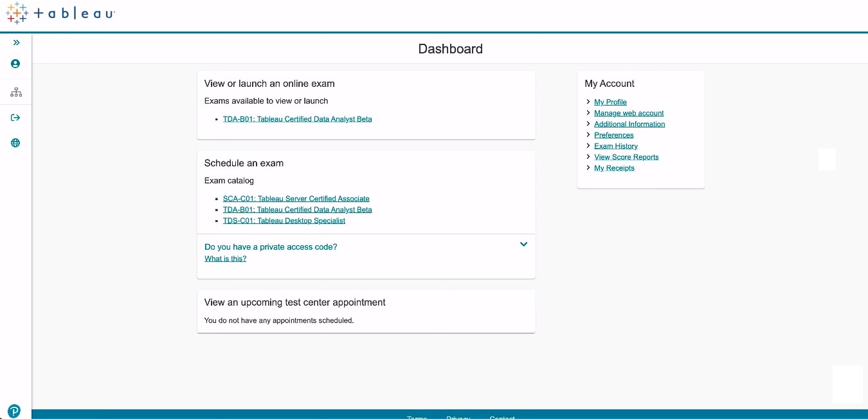Open My Receipts link
Viewport: 868px width, 419px height.
click(x=614, y=168)
